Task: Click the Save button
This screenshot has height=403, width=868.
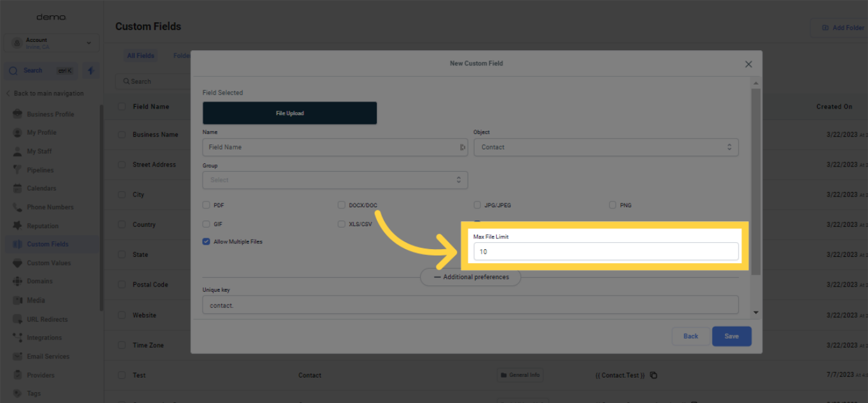Action: tap(731, 336)
